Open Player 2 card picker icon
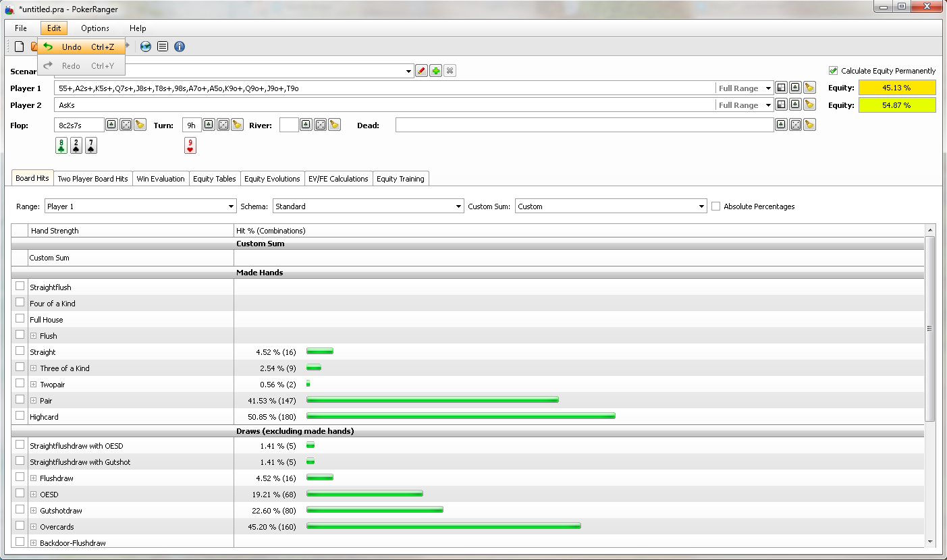The image size is (947, 560). click(x=795, y=105)
